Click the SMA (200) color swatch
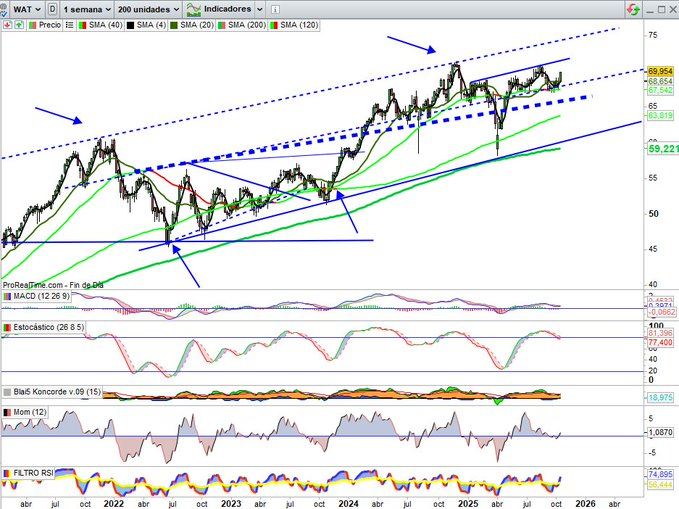 (x=221, y=25)
